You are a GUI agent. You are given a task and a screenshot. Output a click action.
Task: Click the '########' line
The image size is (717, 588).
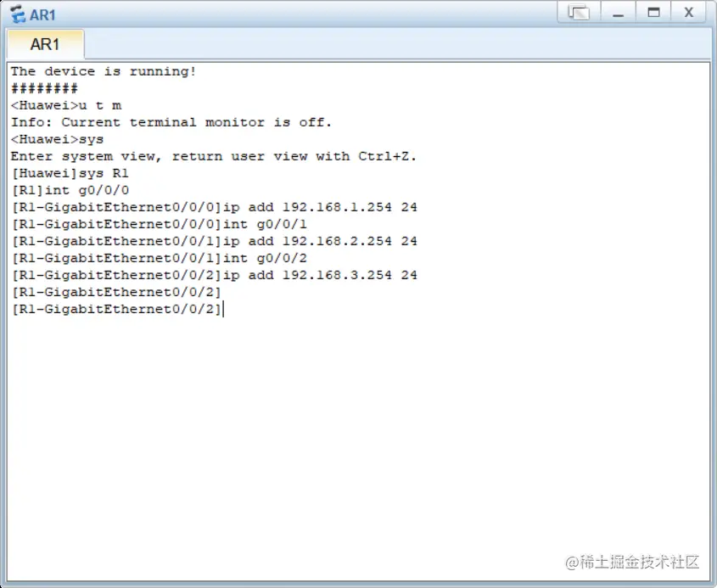[x=44, y=88]
